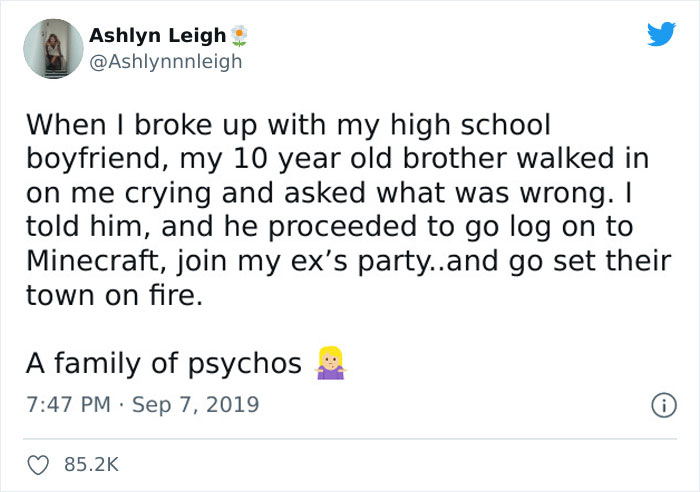Click the phrase 'town on fire.'
This screenshot has width=700, height=492.
115,295
